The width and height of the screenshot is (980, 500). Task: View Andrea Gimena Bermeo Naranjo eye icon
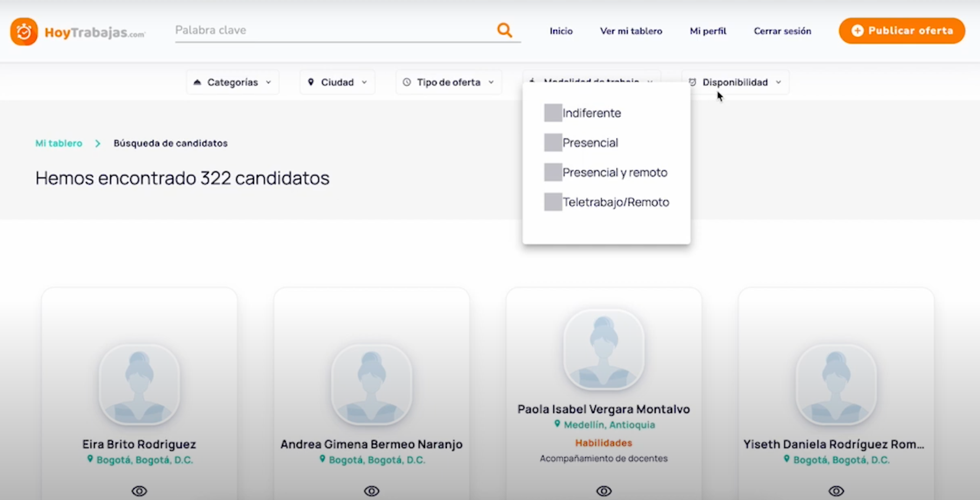coord(372,491)
